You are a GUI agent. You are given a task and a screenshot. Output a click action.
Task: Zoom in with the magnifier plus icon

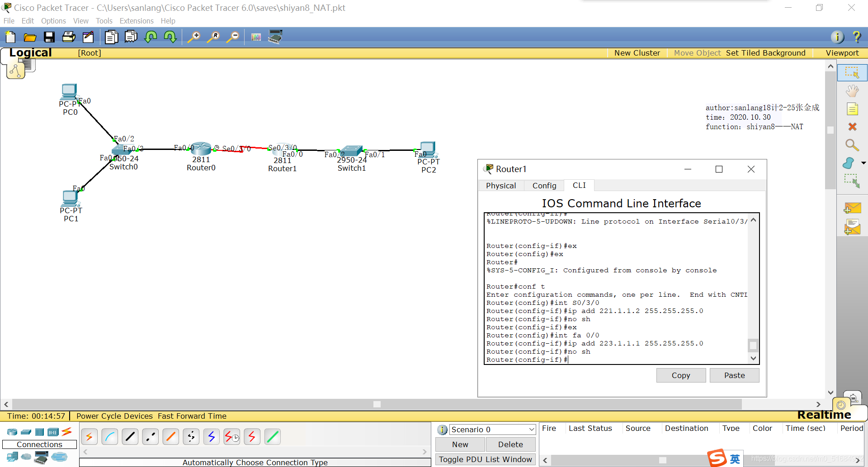point(194,37)
